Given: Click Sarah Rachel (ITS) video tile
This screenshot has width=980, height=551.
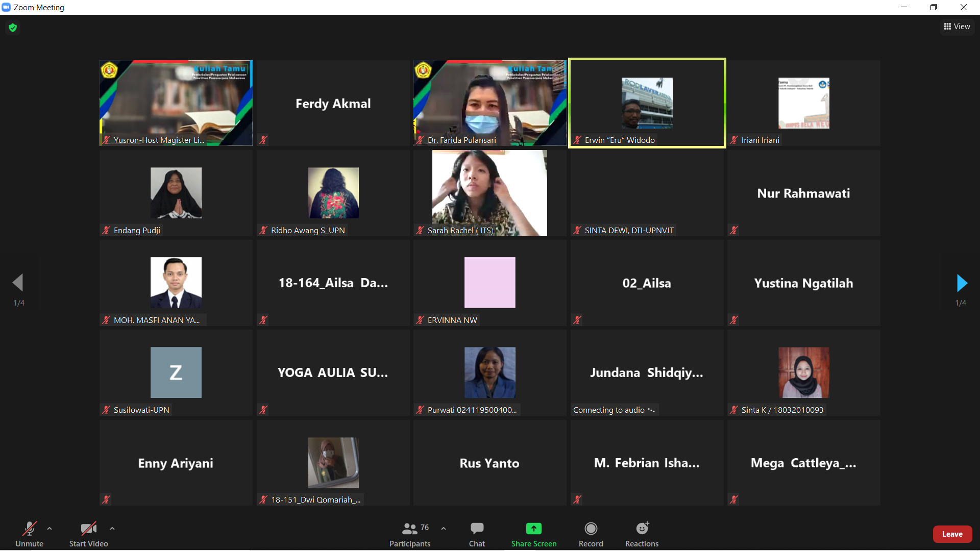Looking at the screenshot, I should 489,193.
